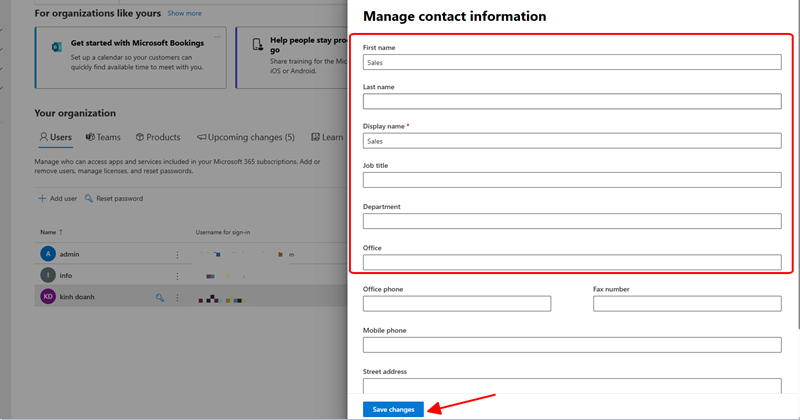Click the First name input field
This screenshot has height=420, width=800.
point(571,61)
